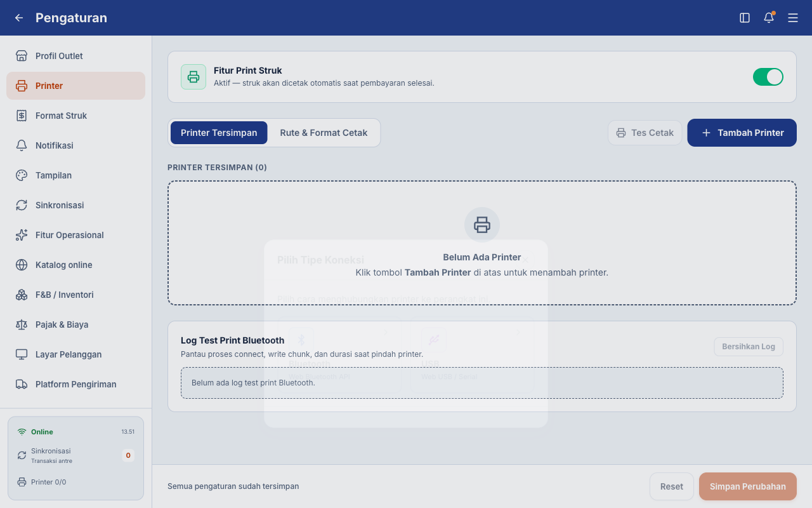Open Pajak & Biaya settings

[76, 324]
